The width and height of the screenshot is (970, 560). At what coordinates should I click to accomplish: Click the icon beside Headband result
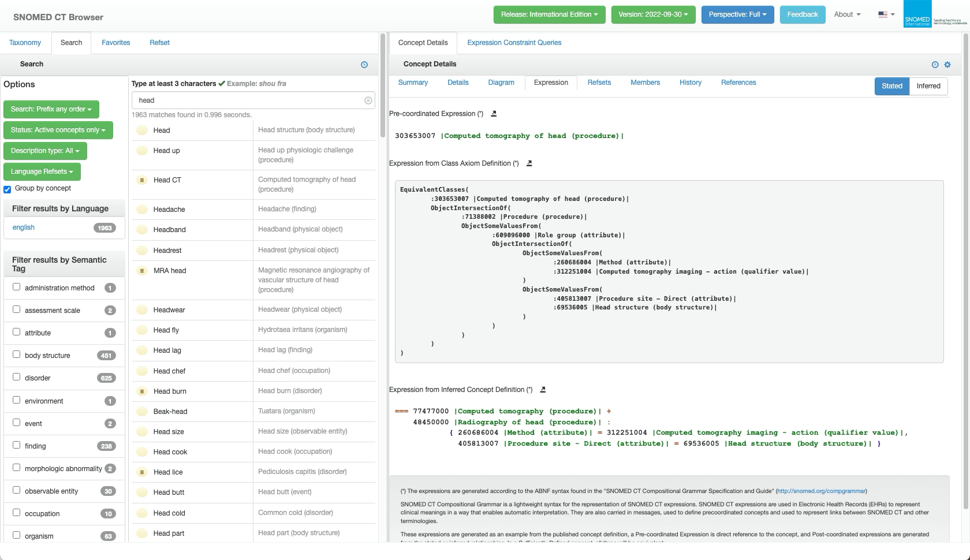[x=141, y=230]
